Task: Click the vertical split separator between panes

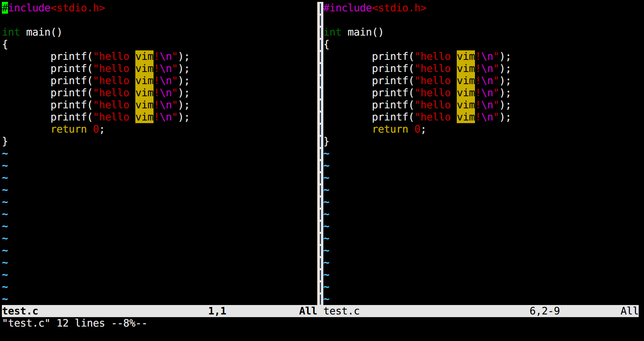Action: click(320, 153)
